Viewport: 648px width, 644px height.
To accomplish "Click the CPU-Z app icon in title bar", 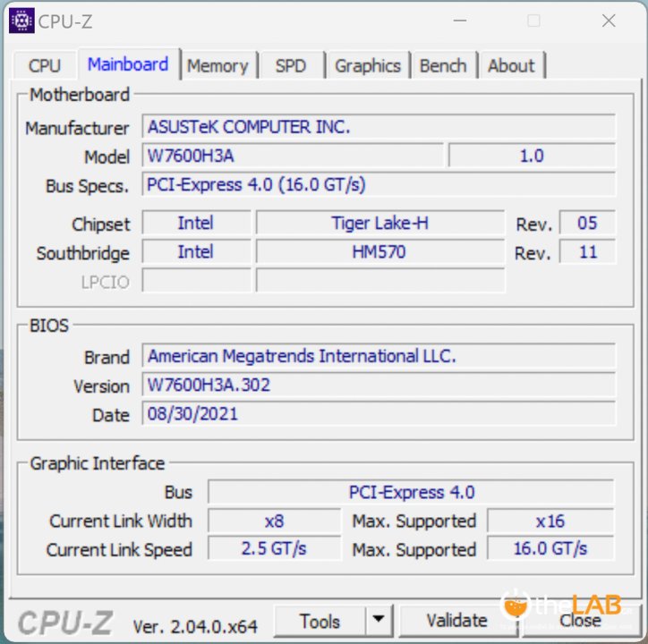I will click(x=21, y=21).
